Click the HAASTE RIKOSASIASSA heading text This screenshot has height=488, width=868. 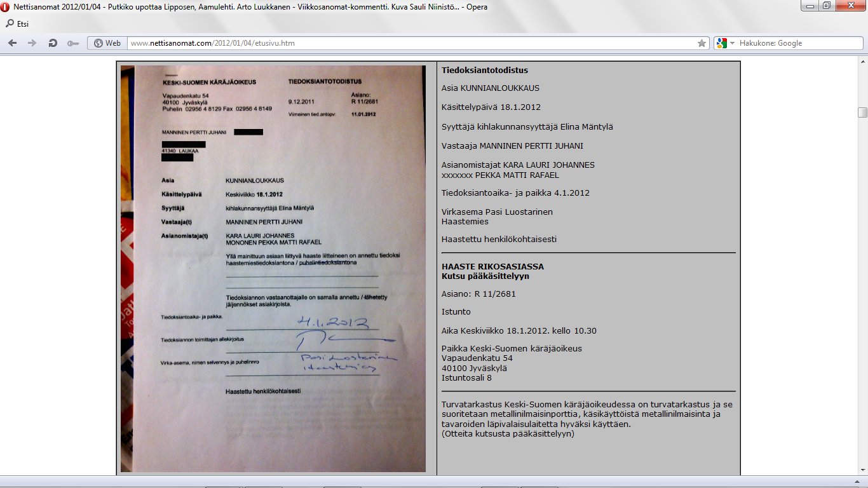[492, 266]
